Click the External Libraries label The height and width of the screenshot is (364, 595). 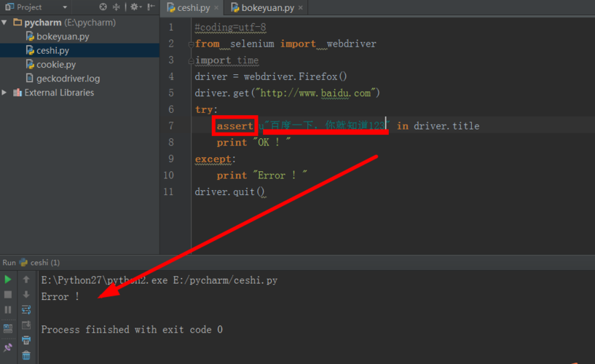tap(59, 92)
